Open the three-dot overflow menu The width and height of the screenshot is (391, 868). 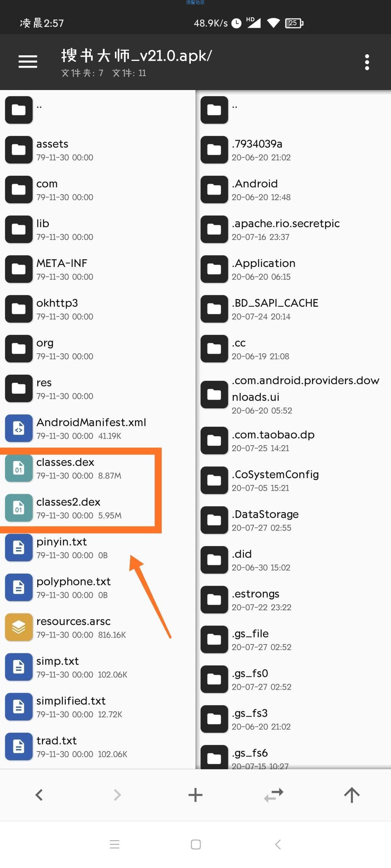click(367, 62)
